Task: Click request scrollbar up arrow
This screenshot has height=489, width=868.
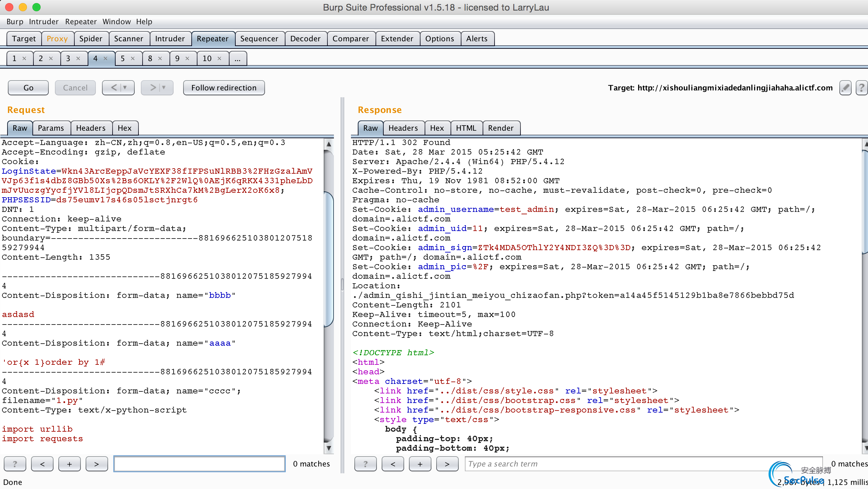Action: [329, 144]
